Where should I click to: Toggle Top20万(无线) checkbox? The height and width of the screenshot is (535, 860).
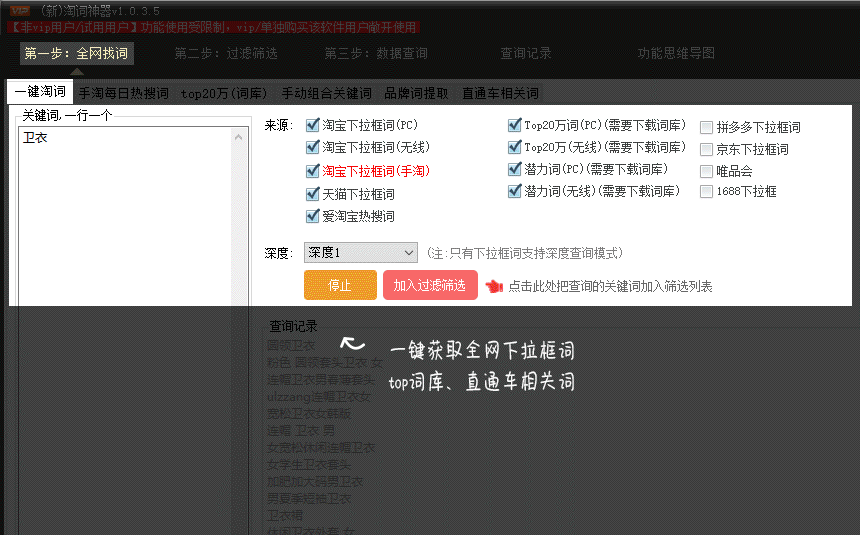[514, 147]
